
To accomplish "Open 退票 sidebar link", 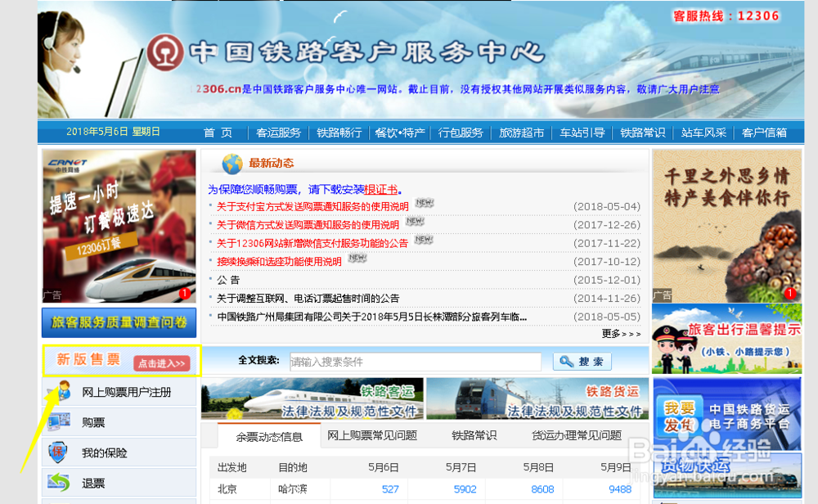I will click(x=93, y=483).
